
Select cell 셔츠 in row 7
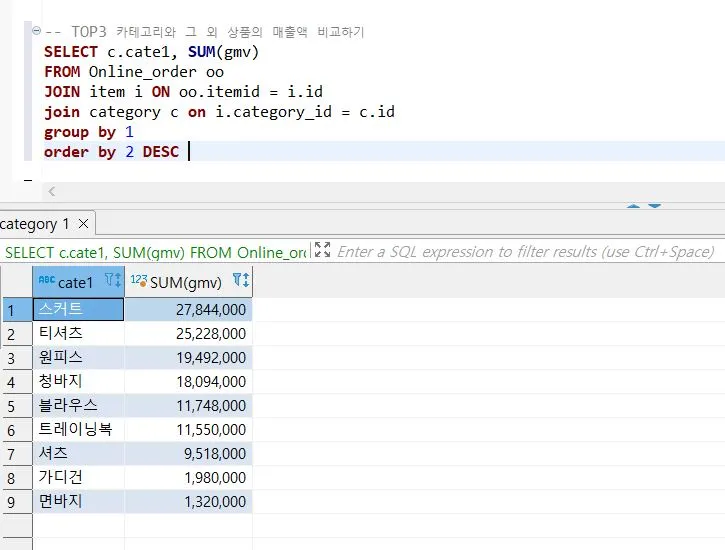click(78, 453)
